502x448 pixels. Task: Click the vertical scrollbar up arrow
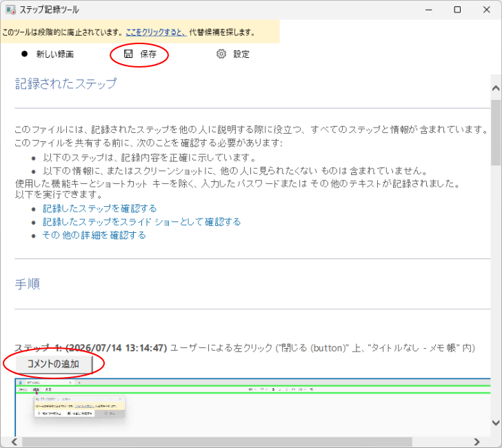pyautogui.click(x=496, y=88)
